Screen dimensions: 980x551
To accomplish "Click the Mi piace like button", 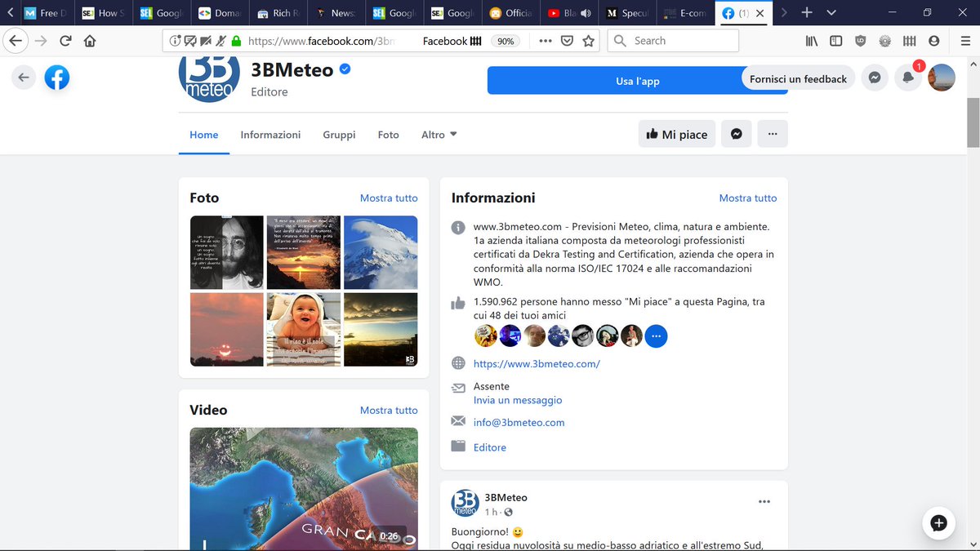I will [676, 134].
